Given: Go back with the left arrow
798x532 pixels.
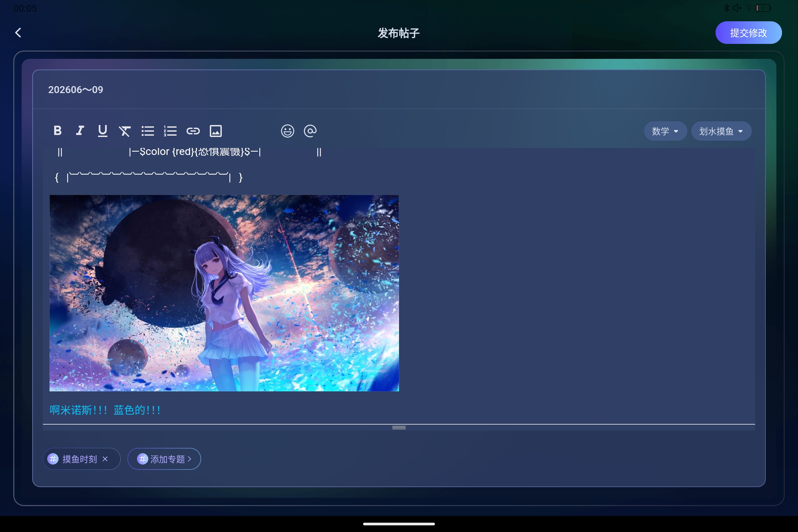Looking at the screenshot, I should pyautogui.click(x=18, y=33).
